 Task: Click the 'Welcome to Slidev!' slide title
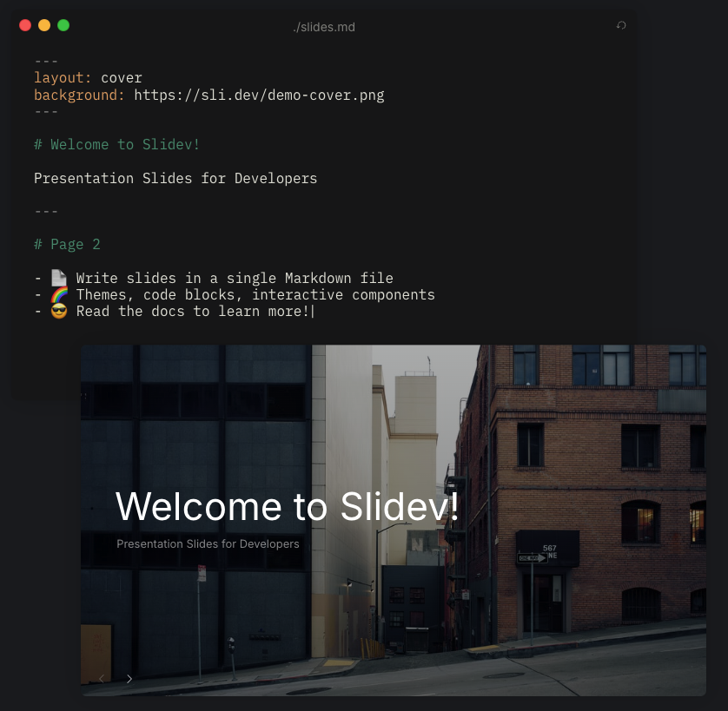[287, 506]
